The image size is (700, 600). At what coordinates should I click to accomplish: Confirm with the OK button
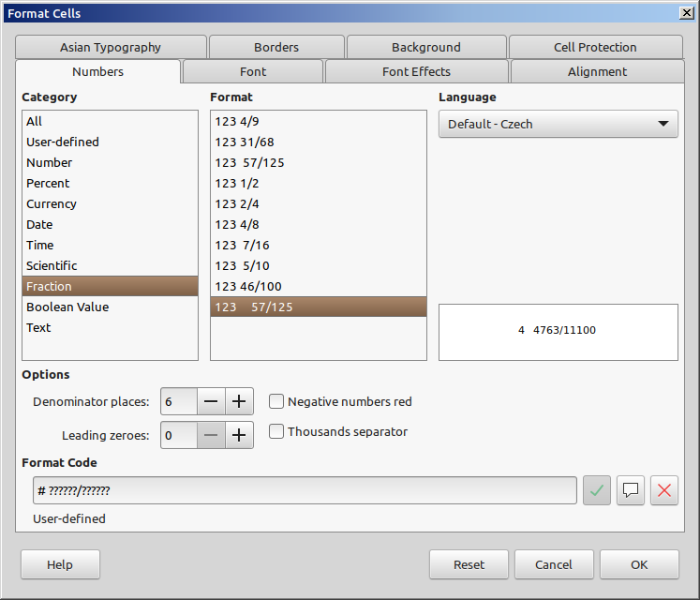point(639,564)
